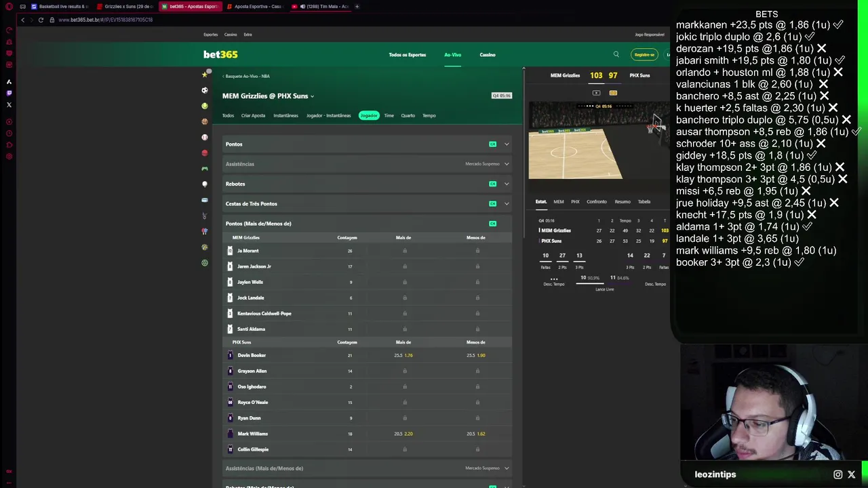
Task: Open the search magnifier in bet365 header
Action: (616, 54)
